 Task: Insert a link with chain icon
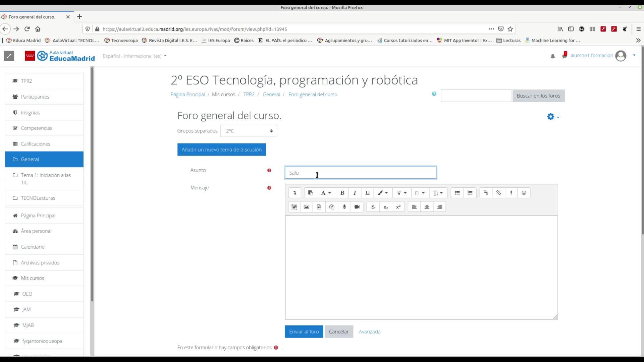click(486, 193)
